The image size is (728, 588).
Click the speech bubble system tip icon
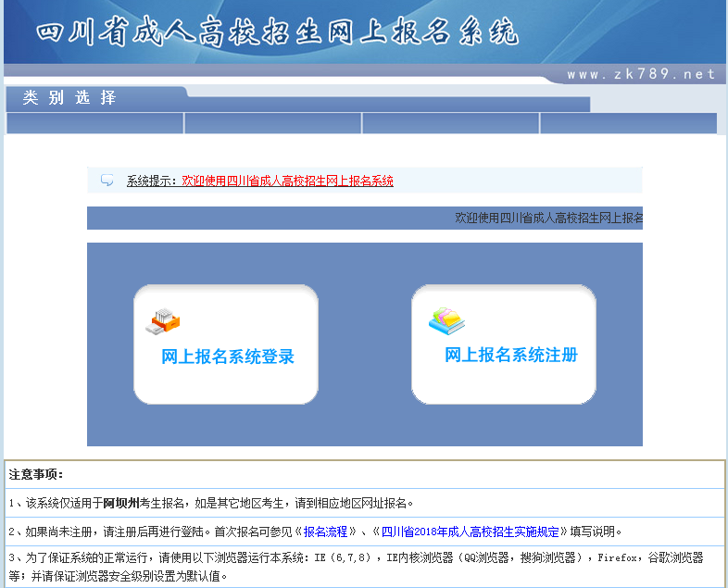click(107, 180)
